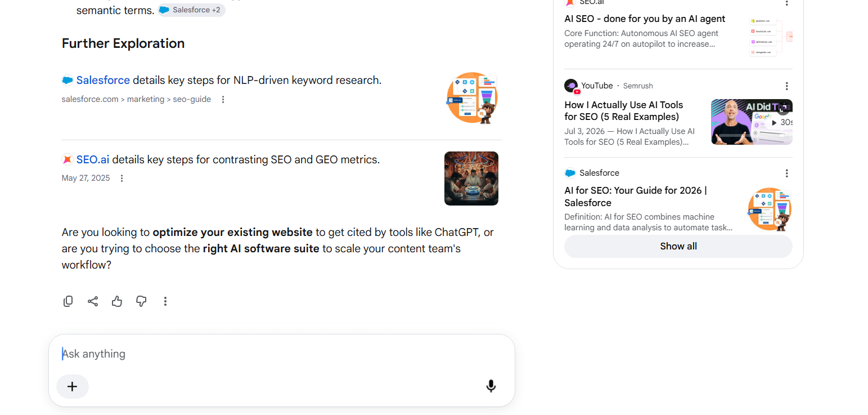Open three-dot menu for YouTube Semrush card

pos(787,86)
